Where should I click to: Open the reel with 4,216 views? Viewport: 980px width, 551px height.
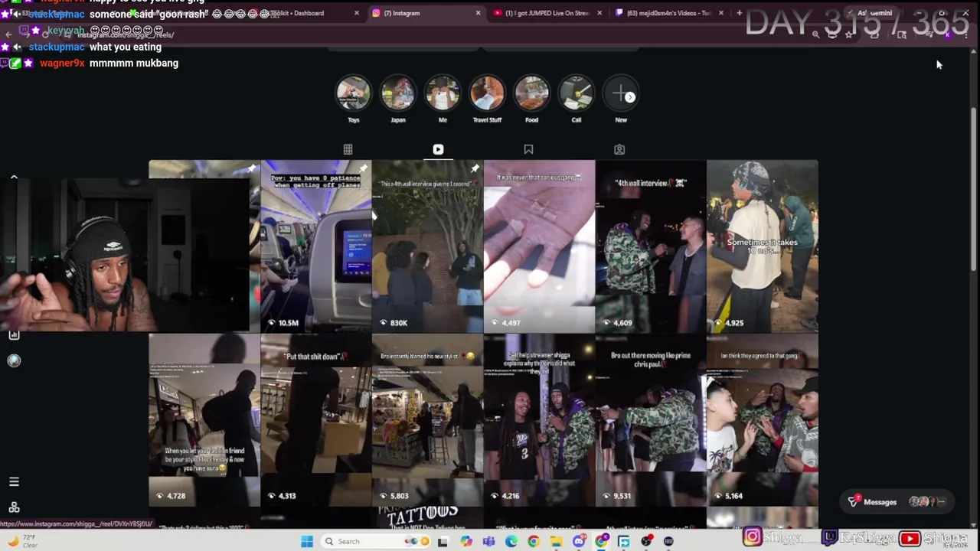[x=539, y=419]
